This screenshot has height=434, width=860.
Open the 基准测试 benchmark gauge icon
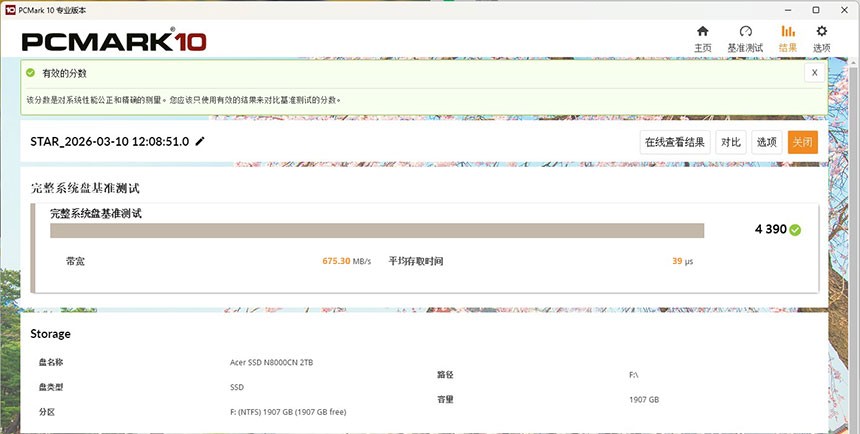coord(744,32)
